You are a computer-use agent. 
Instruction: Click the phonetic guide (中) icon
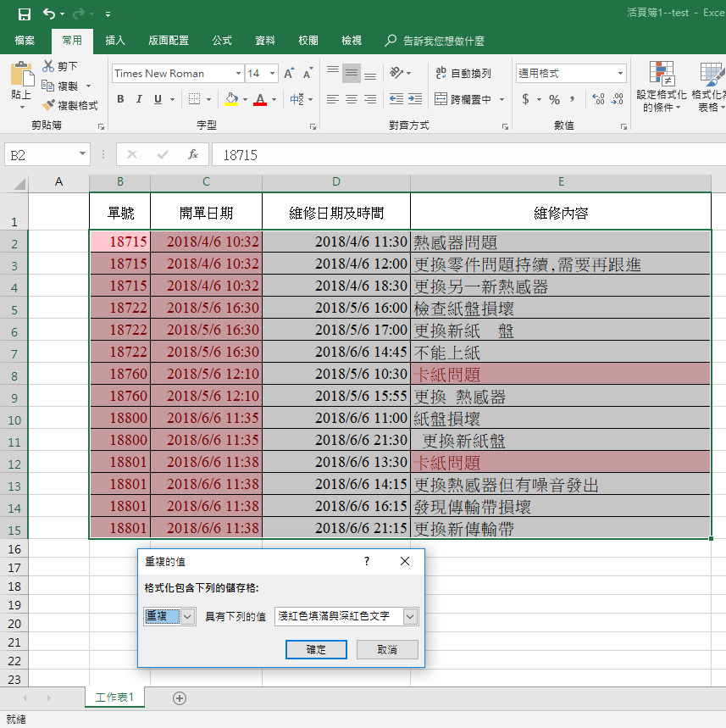(296, 99)
